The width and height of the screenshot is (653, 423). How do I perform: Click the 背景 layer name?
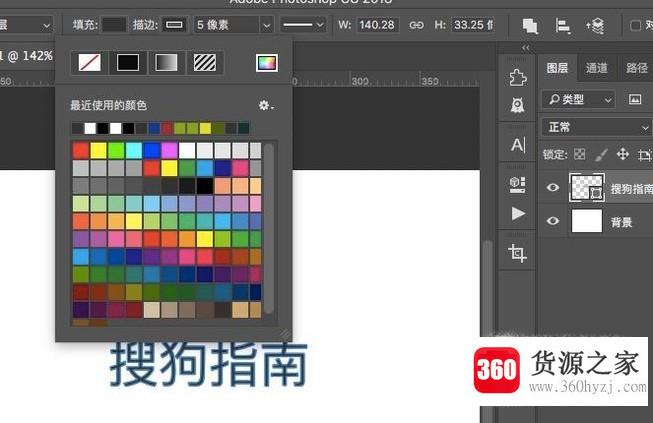pos(621,222)
